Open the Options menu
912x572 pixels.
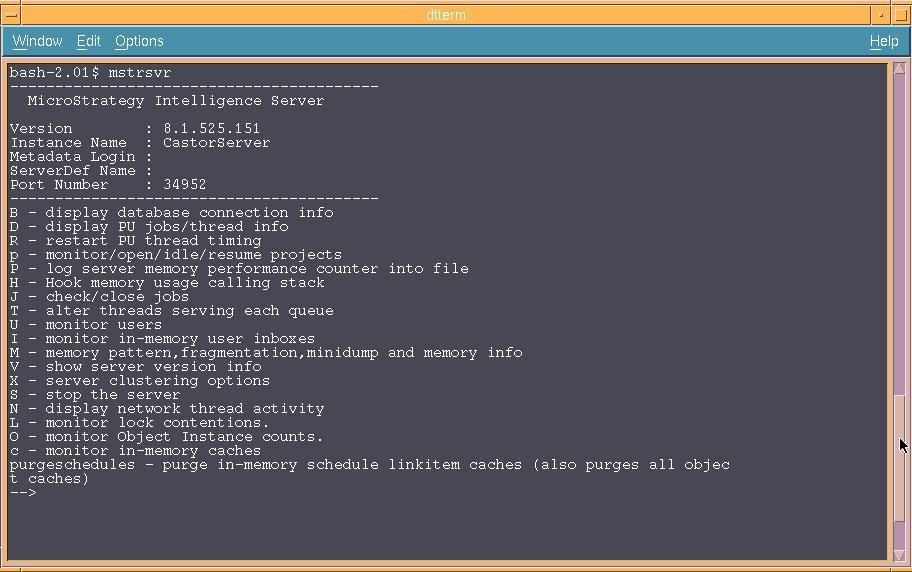coord(139,41)
